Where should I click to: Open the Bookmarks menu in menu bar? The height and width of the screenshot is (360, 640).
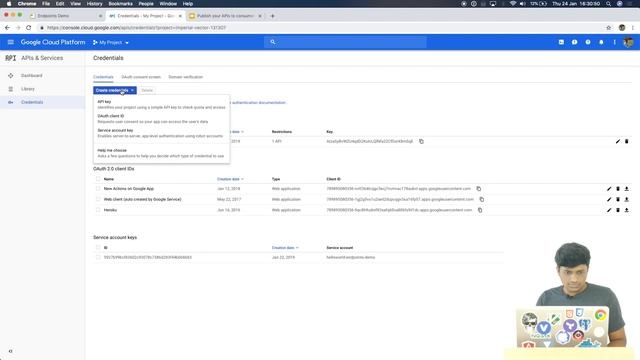click(x=120, y=4)
